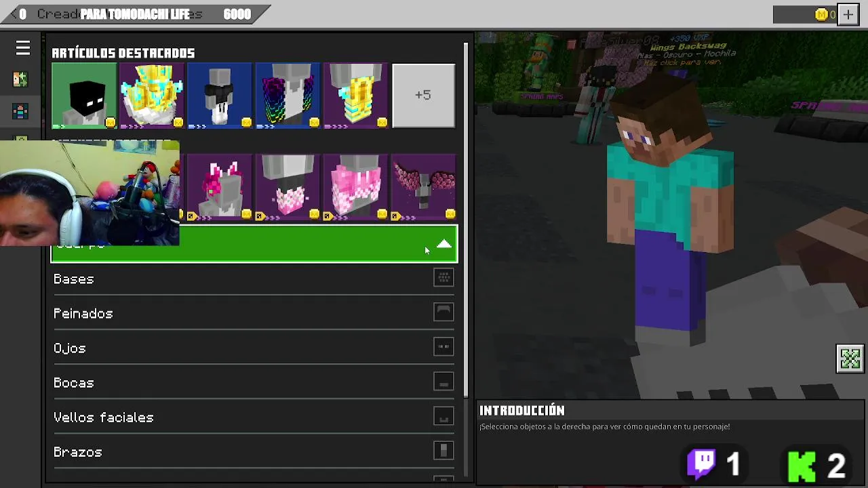This screenshot has height=488, width=868.
Task: Select the pink butterfly wings item
Action: pos(355,188)
